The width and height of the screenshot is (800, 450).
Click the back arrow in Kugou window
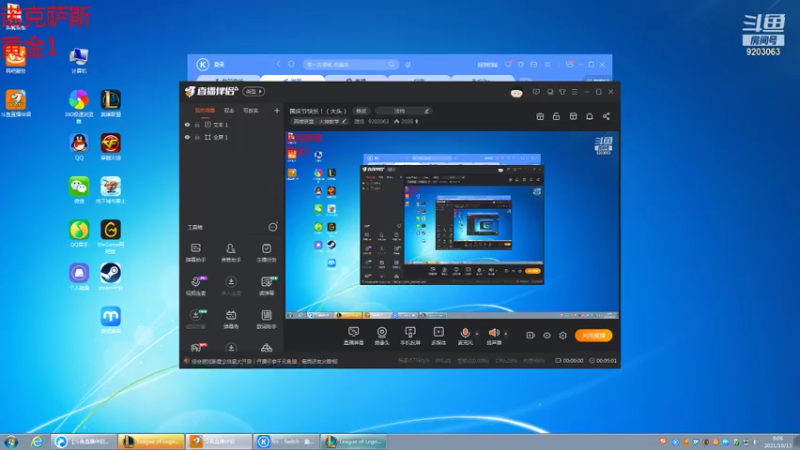point(279,64)
